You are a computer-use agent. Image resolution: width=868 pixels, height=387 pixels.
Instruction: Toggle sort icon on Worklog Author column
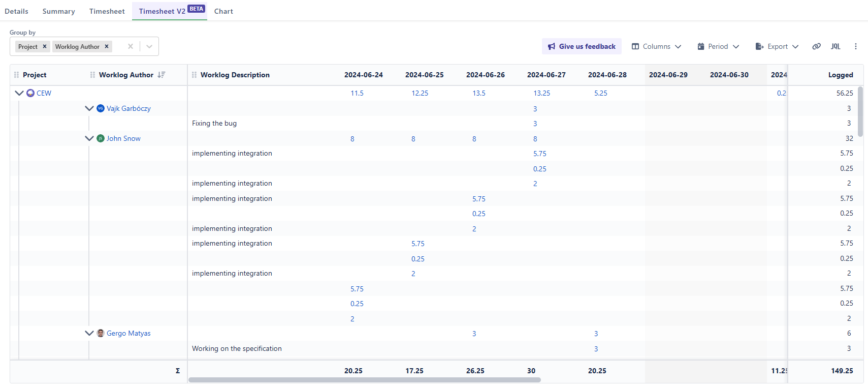(x=162, y=75)
